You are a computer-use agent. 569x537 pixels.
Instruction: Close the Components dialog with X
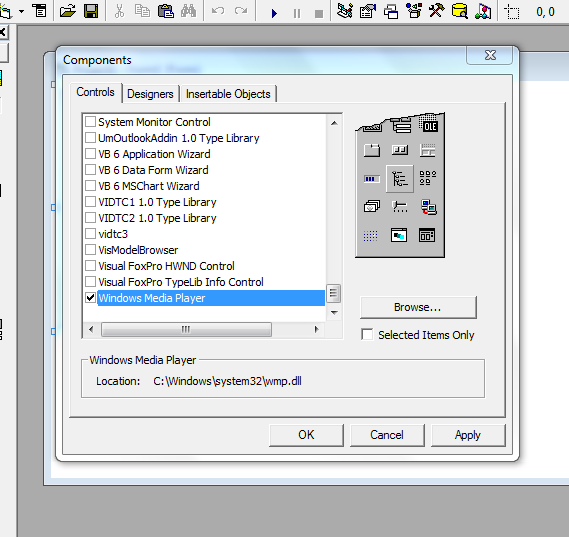click(490, 55)
